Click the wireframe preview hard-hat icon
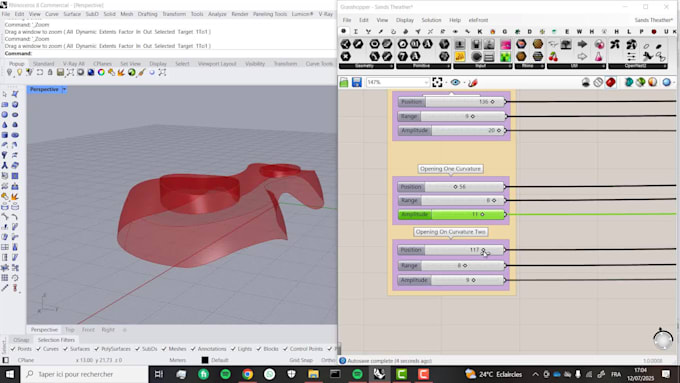680x383 pixels. click(x=585, y=82)
